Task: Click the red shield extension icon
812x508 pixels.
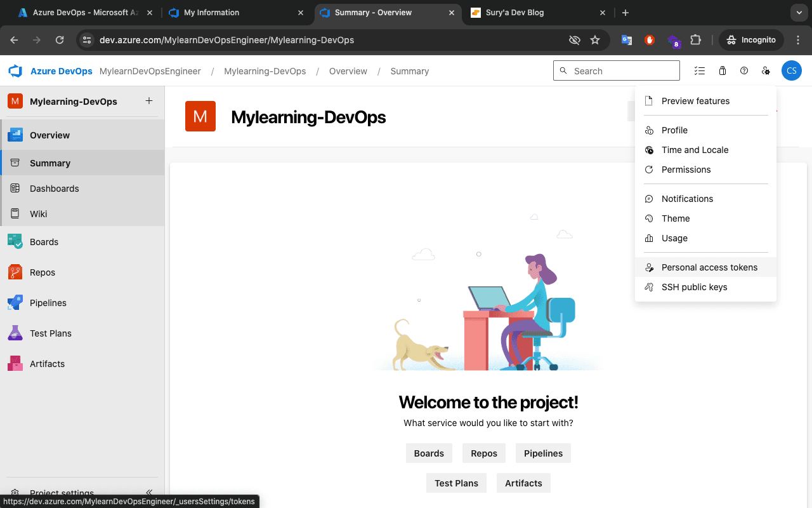Action: (650, 40)
